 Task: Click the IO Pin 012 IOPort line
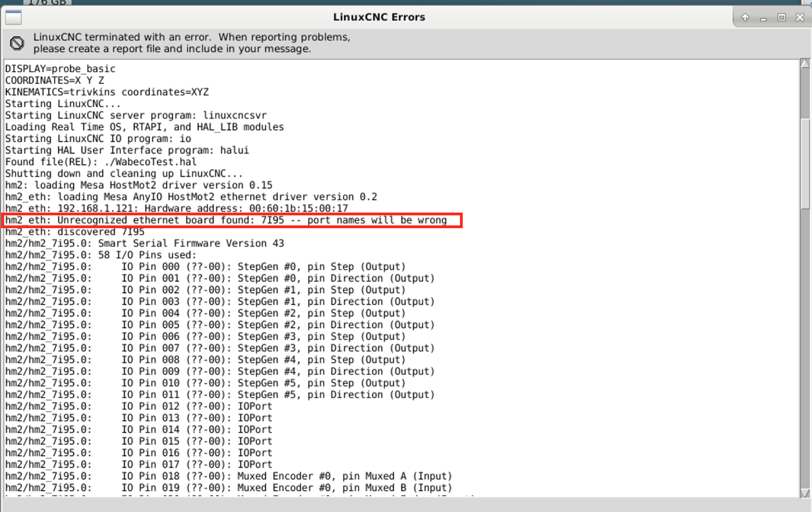pos(139,408)
